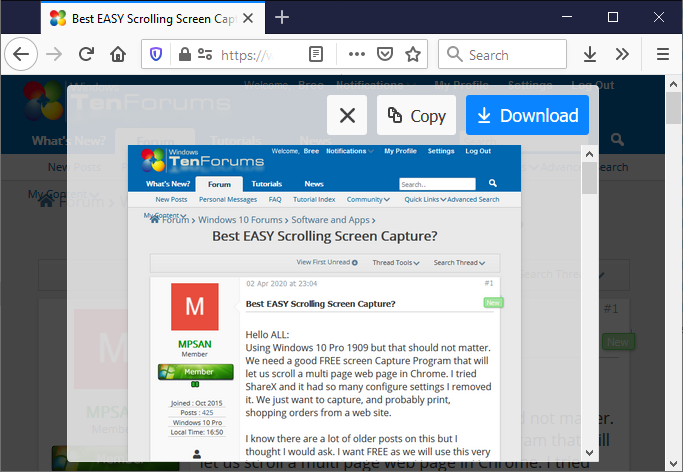Open New Posts link in preview
The image size is (683, 472).
(171, 199)
